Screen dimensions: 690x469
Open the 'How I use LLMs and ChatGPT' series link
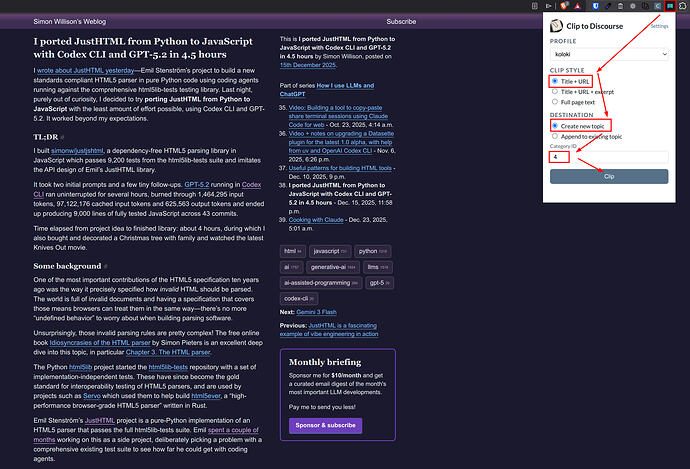[327, 90]
